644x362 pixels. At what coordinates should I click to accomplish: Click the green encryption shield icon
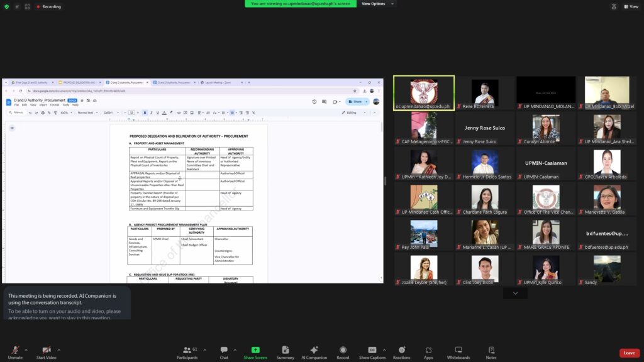coord(6,6)
